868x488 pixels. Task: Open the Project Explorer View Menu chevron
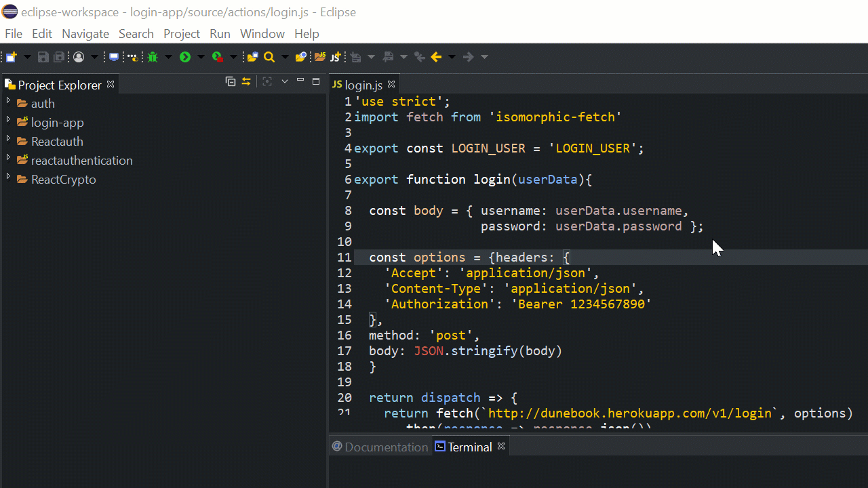click(x=285, y=81)
